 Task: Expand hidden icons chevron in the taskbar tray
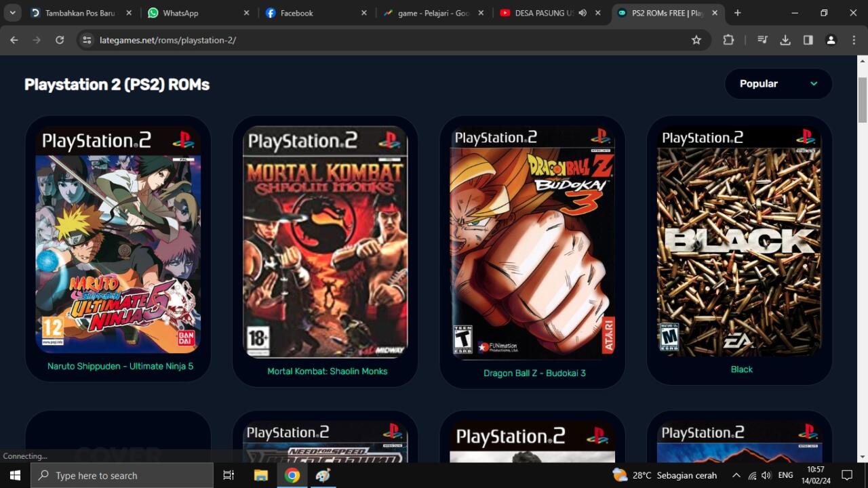click(x=736, y=474)
